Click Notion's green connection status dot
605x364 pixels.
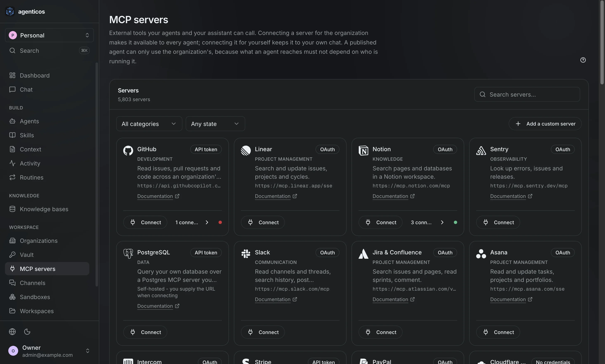tap(456, 222)
